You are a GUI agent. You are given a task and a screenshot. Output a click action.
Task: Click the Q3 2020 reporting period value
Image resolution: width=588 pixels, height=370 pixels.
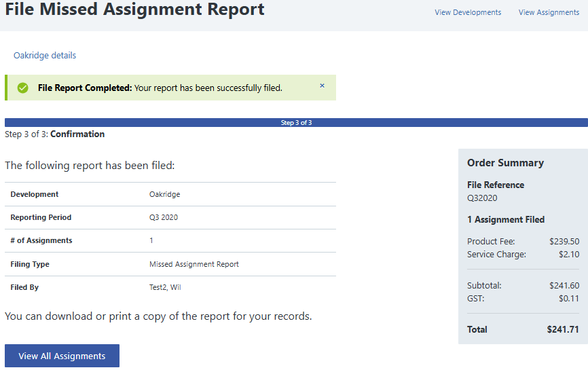pyautogui.click(x=164, y=218)
